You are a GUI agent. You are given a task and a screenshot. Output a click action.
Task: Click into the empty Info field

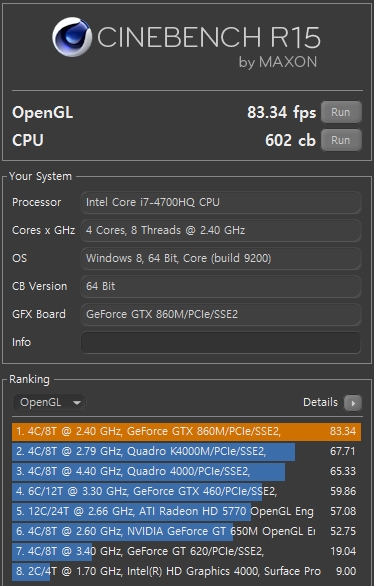click(221, 342)
